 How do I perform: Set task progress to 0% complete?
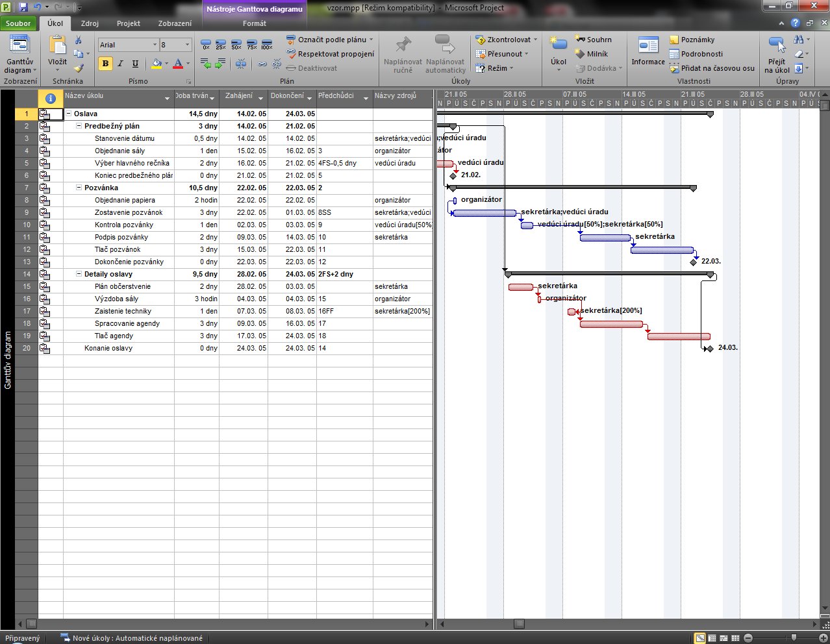tap(206, 44)
